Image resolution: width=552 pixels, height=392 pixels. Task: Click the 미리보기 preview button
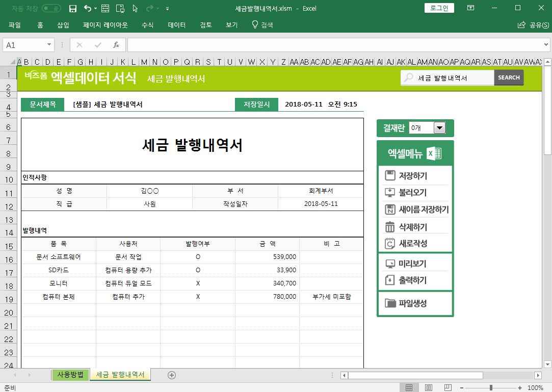pyautogui.click(x=412, y=264)
